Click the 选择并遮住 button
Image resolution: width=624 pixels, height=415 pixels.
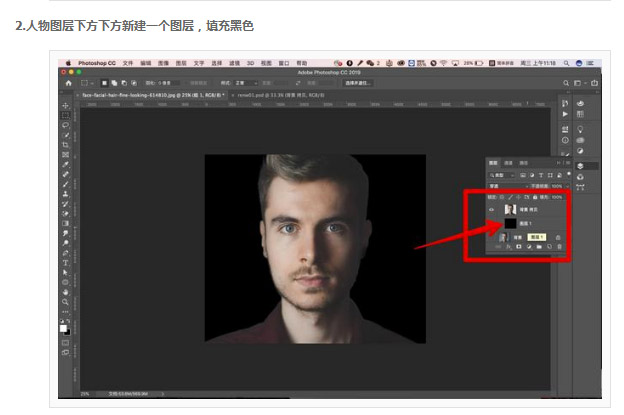click(358, 83)
